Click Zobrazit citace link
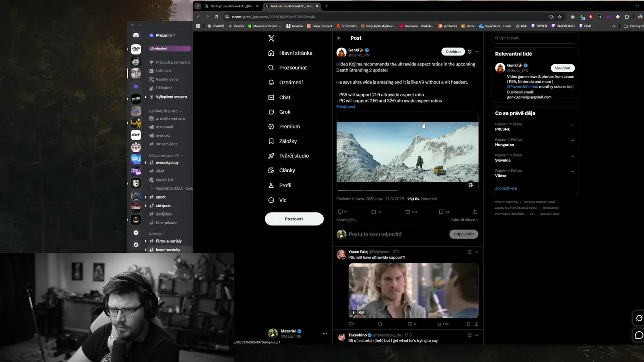 pyautogui.click(x=464, y=220)
